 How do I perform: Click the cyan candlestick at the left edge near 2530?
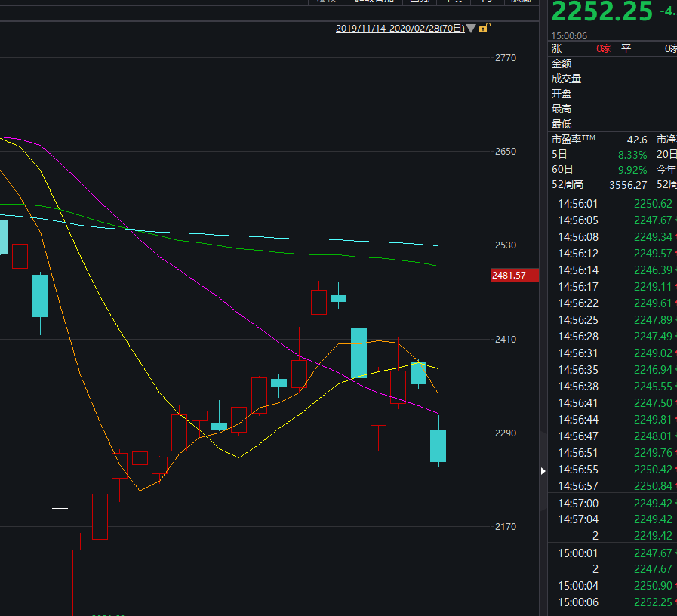click(x=3, y=236)
